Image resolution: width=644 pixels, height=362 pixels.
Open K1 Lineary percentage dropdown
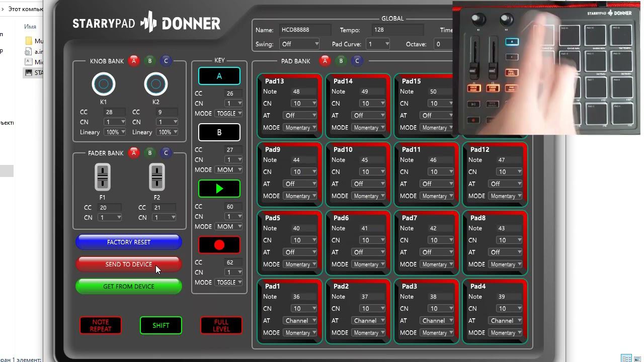point(116,132)
